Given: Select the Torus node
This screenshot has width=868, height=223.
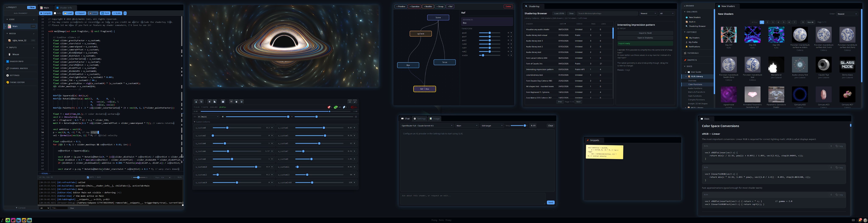Looking at the screenshot, I should click(x=444, y=62).
